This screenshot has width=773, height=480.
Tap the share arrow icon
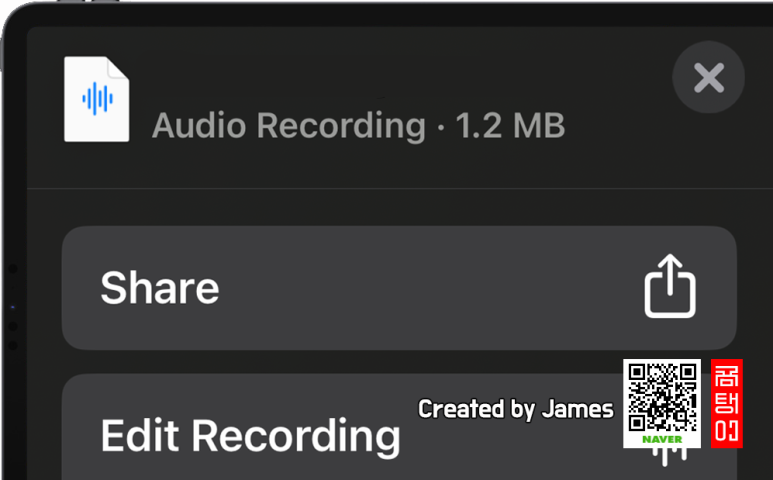(x=670, y=286)
